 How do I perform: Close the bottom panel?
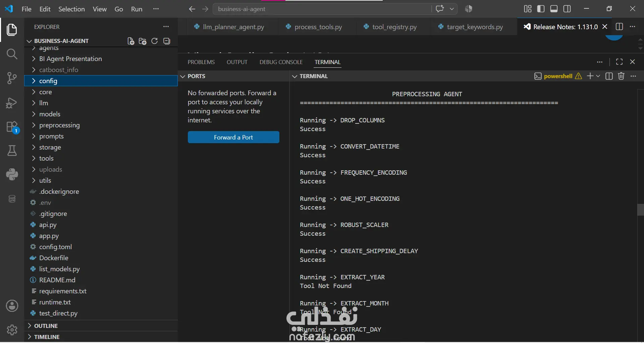point(633,62)
